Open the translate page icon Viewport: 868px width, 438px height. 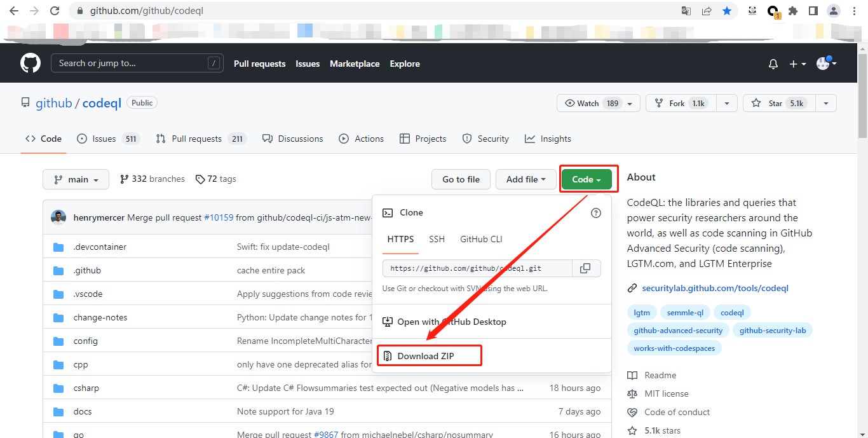tap(686, 11)
